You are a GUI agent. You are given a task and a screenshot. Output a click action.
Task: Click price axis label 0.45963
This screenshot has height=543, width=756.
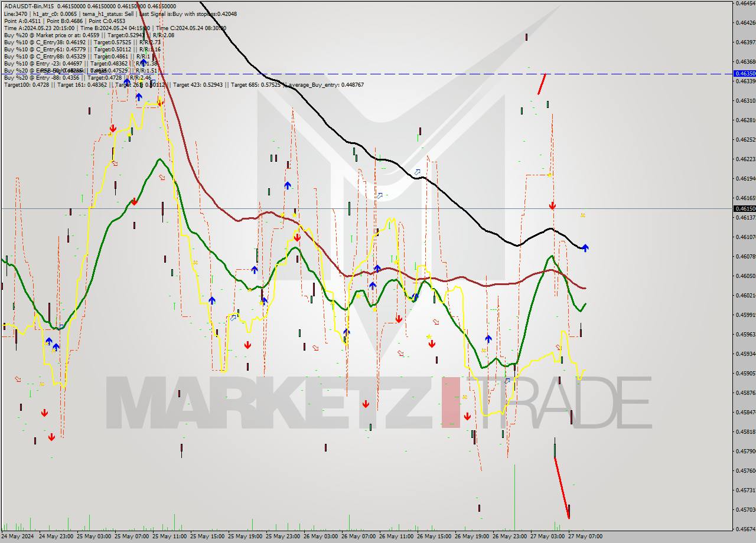pos(745,334)
